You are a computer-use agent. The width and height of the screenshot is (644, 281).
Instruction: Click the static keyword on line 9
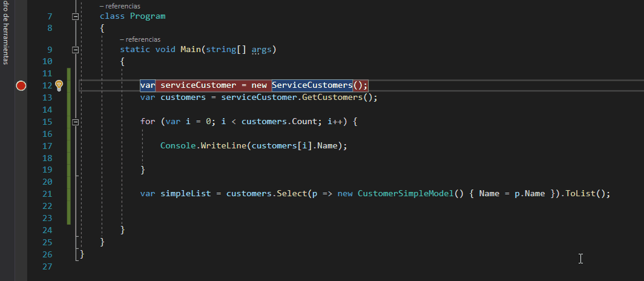(135, 50)
